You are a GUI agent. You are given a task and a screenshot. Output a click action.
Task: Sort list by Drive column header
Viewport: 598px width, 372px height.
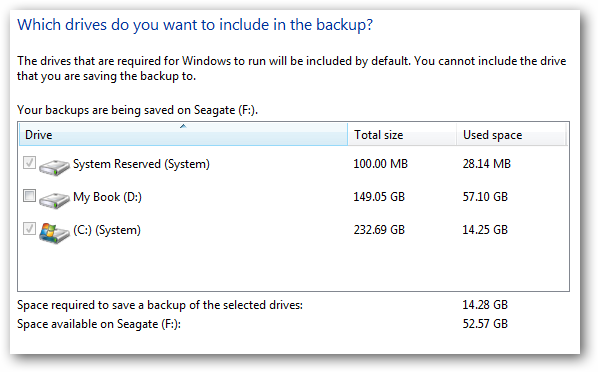(183, 134)
